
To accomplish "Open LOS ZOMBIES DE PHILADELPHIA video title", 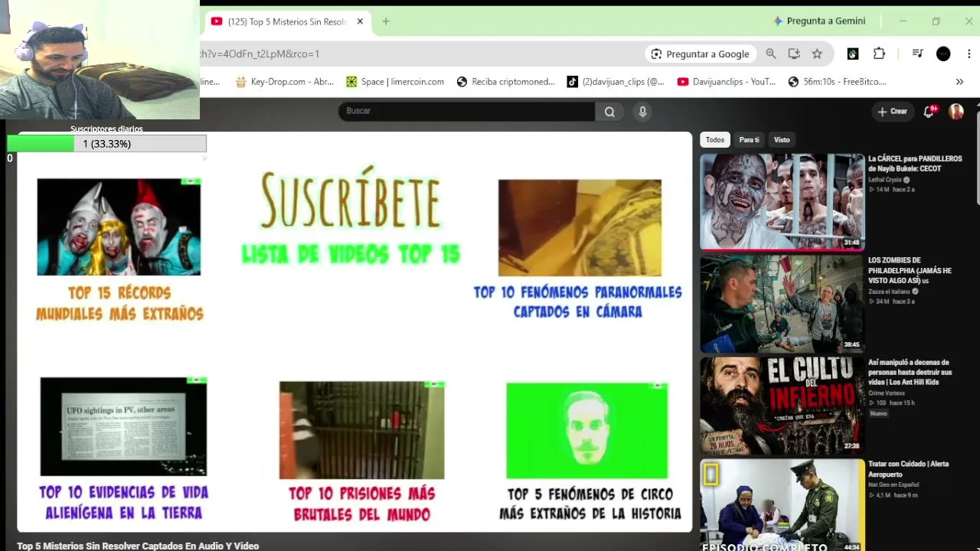I will [910, 271].
